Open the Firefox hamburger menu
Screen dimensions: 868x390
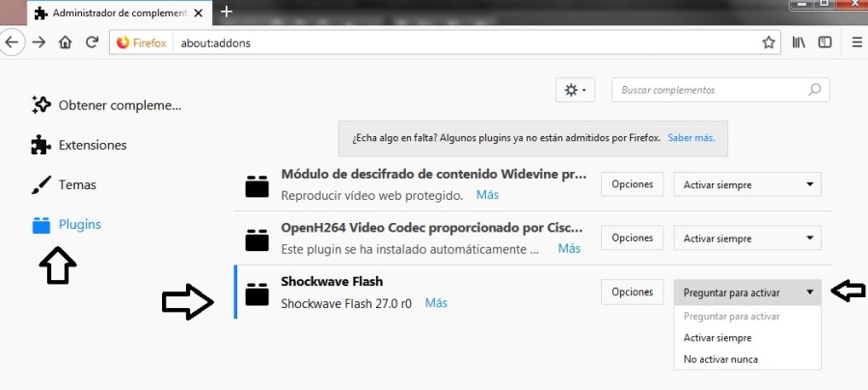856,42
